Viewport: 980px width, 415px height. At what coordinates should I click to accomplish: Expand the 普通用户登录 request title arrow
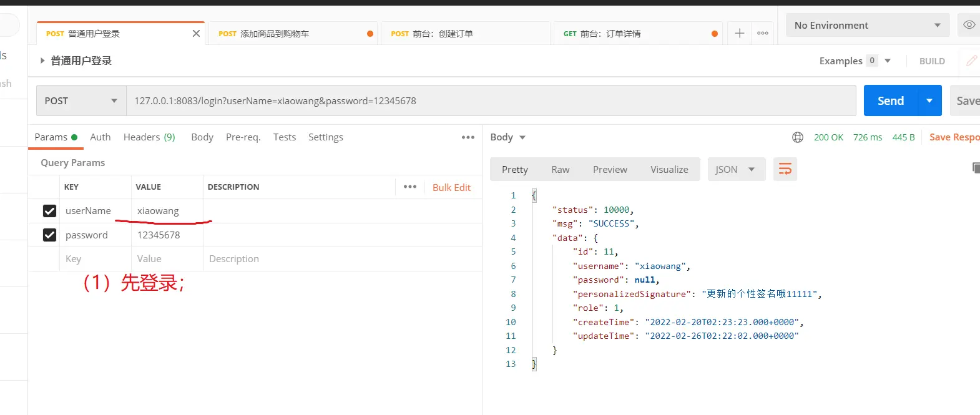[42, 61]
